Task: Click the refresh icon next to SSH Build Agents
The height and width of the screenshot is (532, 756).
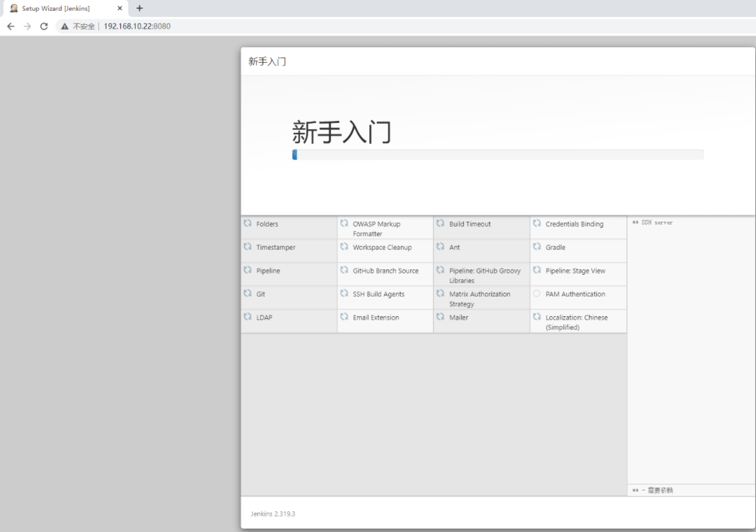Action: (x=344, y=293)
